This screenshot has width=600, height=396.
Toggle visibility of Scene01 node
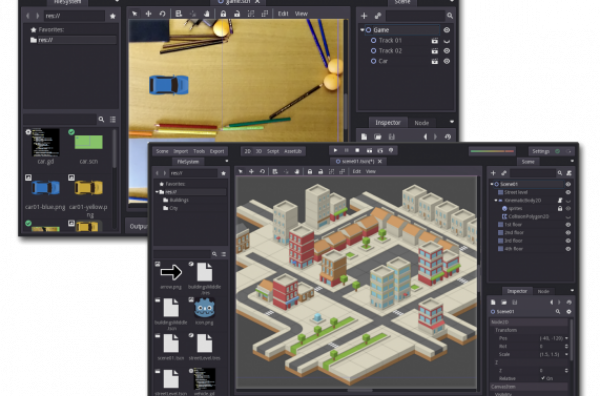(x=568, y=184)
